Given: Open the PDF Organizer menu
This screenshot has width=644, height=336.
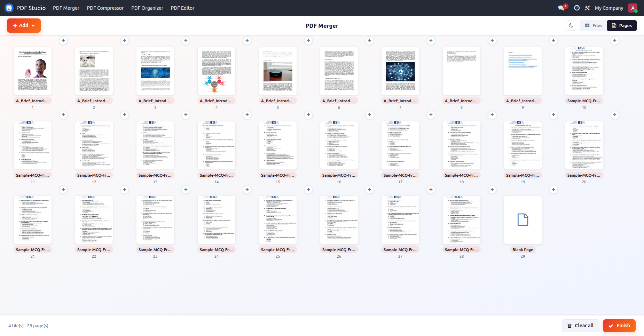Looking at the screenshot, I should (x=147, y=8).
